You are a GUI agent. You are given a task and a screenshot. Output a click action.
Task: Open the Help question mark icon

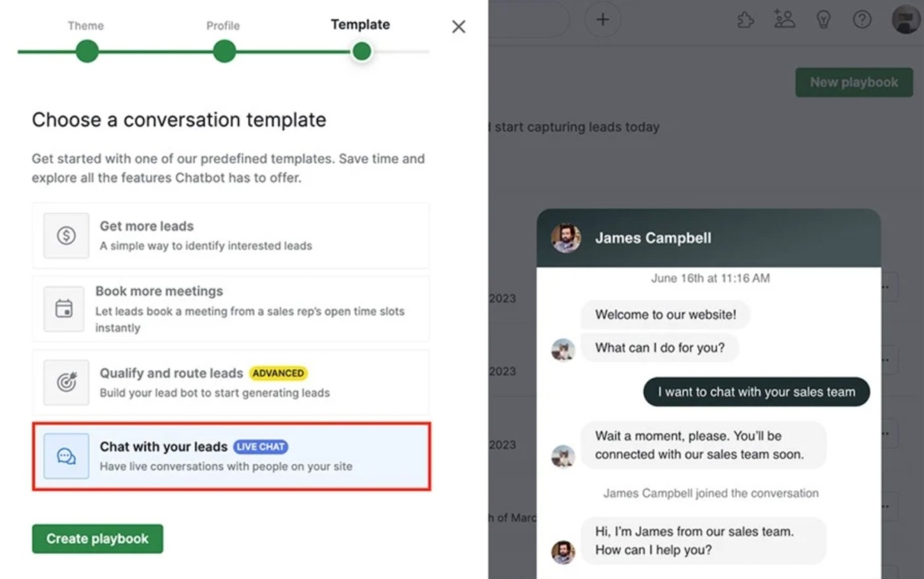862,19
